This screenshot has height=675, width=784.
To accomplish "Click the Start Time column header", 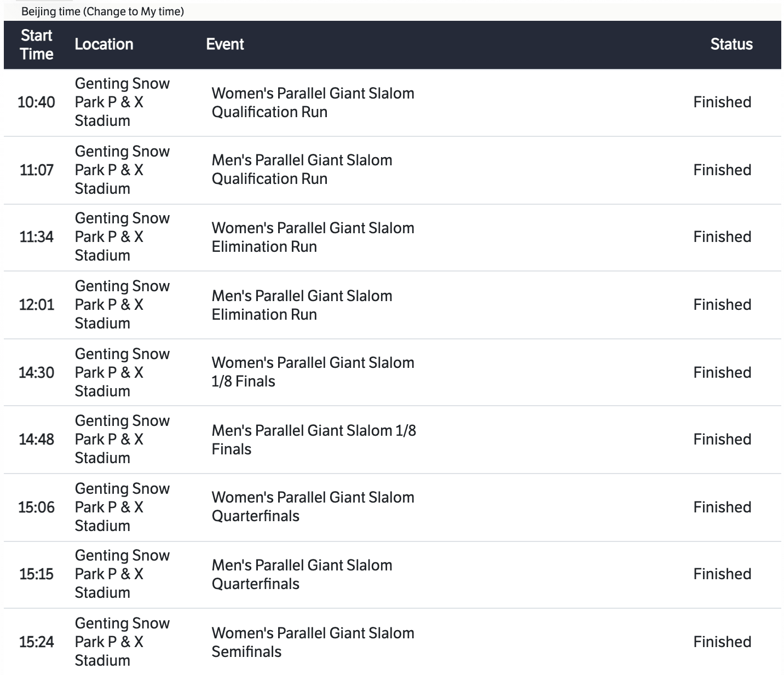I will point(37,44).
